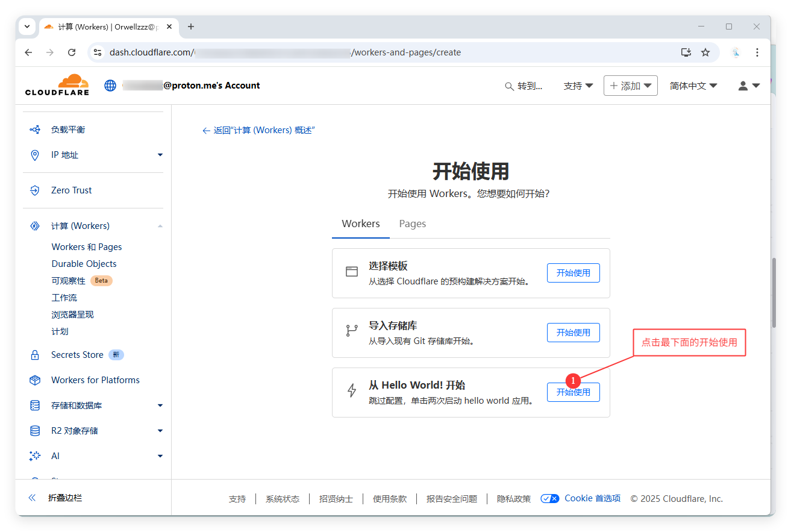
Task: Select the Workers tab
Action: tap(360, 224)
